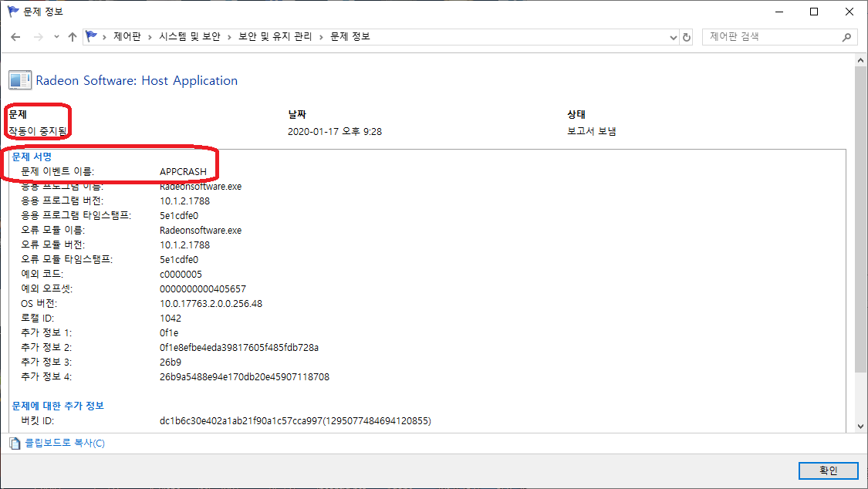Minimize the 문제 정보 window
The image size is (868, 489).
coord(779,12)
